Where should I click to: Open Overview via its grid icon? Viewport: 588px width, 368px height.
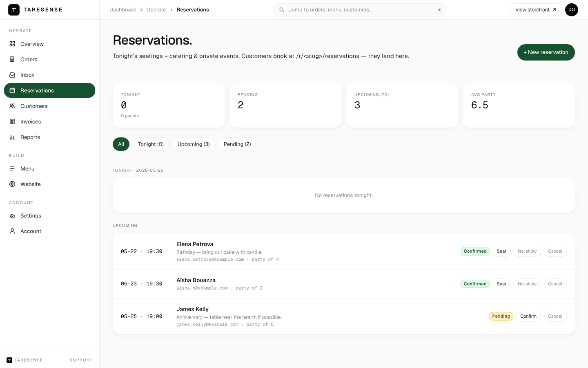point(12,44)
